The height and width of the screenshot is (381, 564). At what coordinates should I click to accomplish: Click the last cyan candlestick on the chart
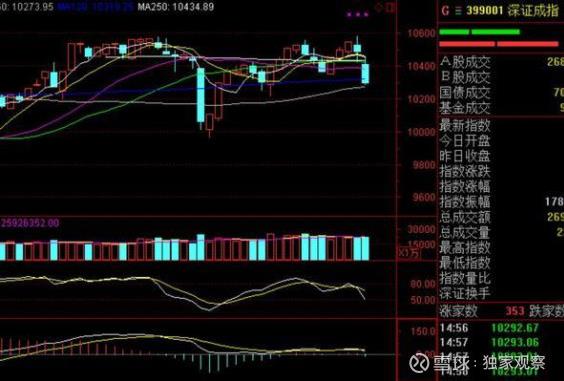365,74
